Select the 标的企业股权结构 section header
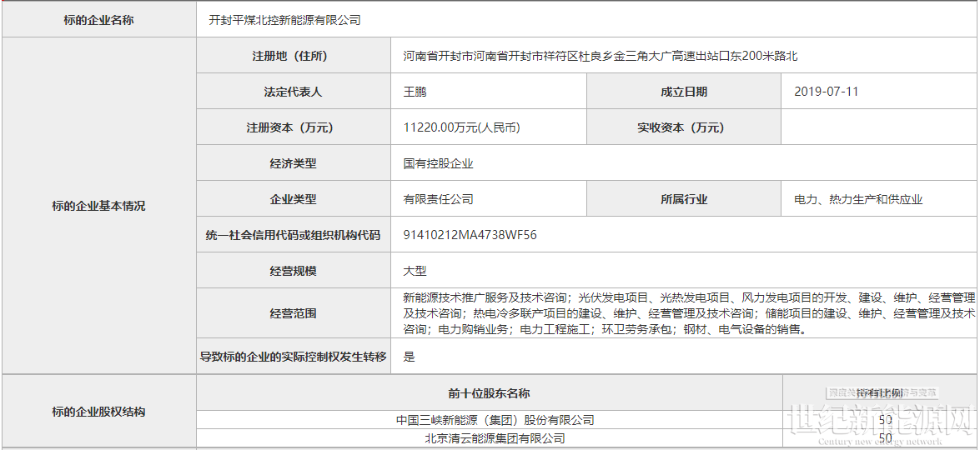 point(98,412)
